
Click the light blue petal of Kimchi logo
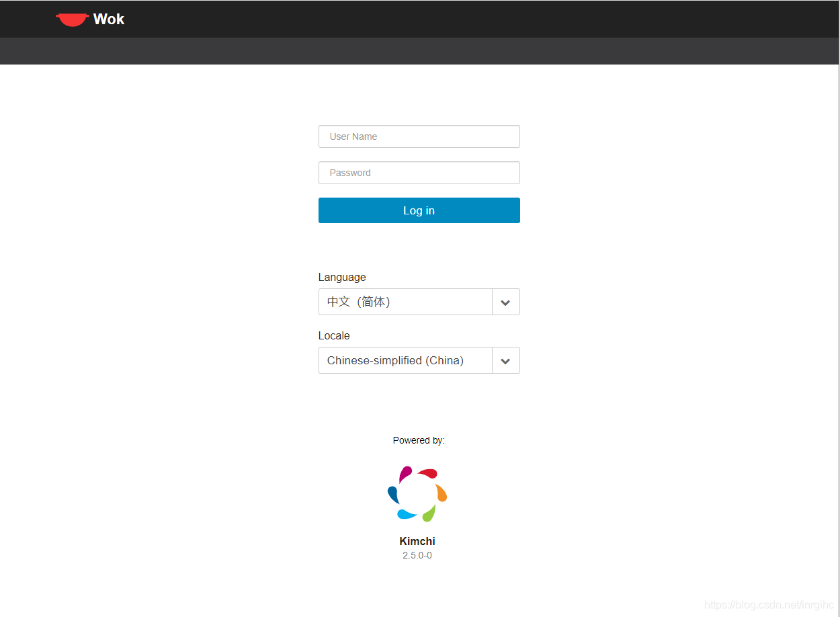point(406,514)
